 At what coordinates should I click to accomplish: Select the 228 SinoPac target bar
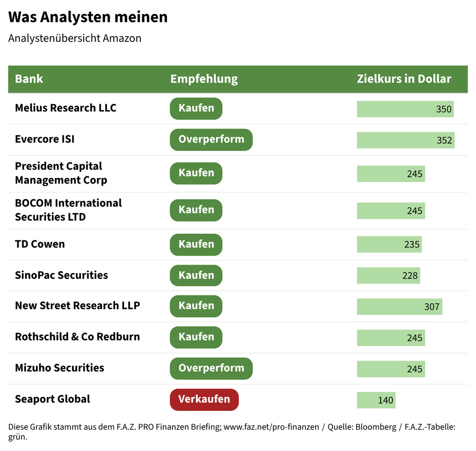[388, 275]
